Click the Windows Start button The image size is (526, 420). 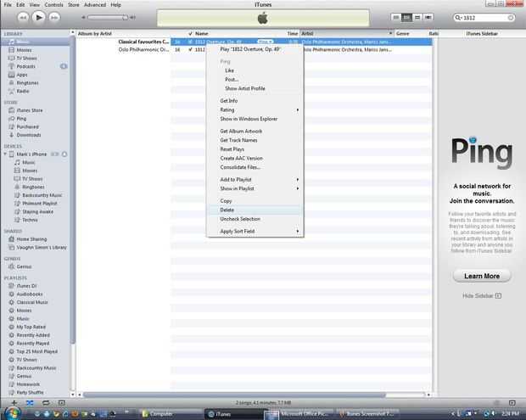[x=12, y=413]
